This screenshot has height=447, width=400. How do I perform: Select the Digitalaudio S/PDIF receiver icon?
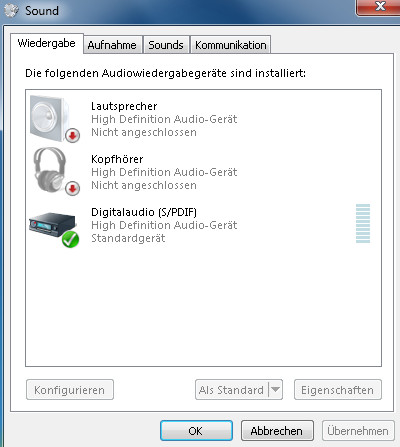52,224
